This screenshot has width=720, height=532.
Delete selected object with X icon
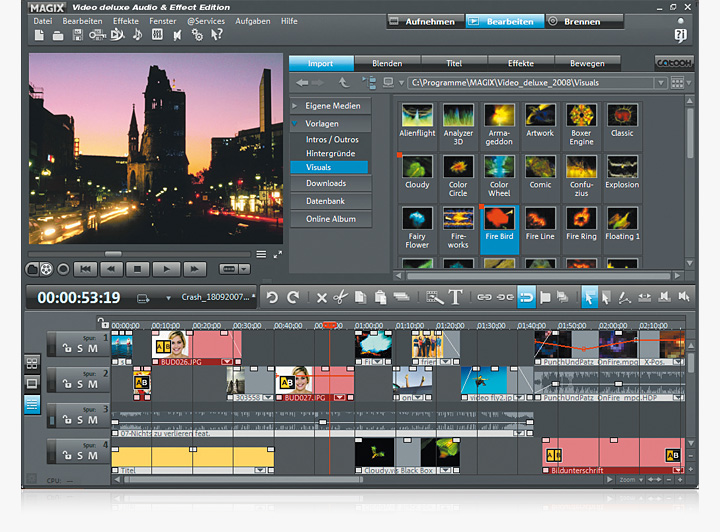(x=321, y=298)
